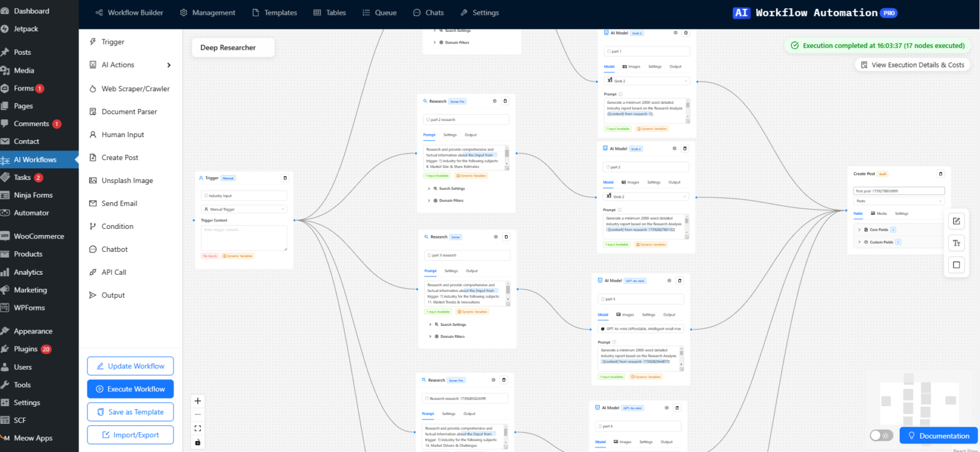This screenshot has height=452, width=980.
Task: Open View Execution Details & Costs
Action: click(912, 65)
